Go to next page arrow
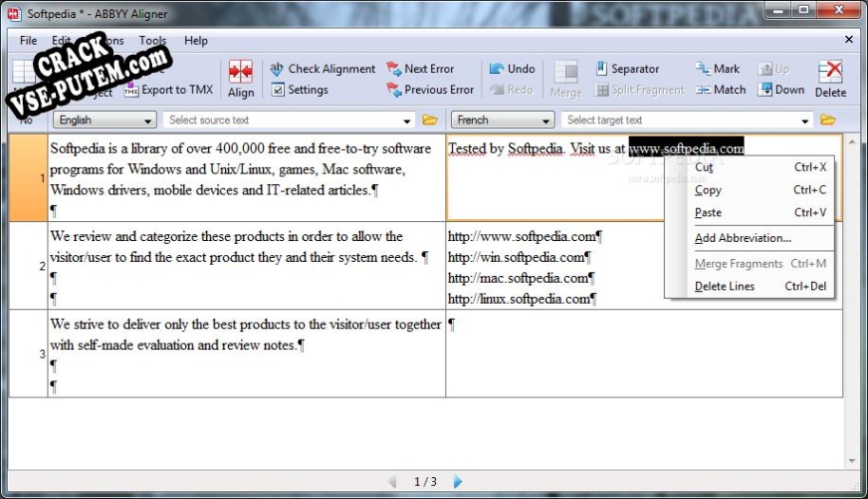868x499 pixels. [x=457, y=481]
